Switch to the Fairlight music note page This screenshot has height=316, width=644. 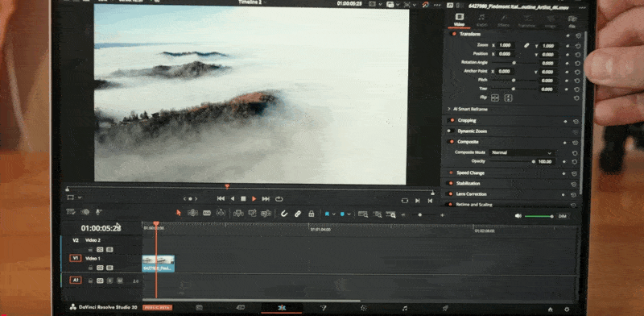pyautogui.click(x=405, y=308)
